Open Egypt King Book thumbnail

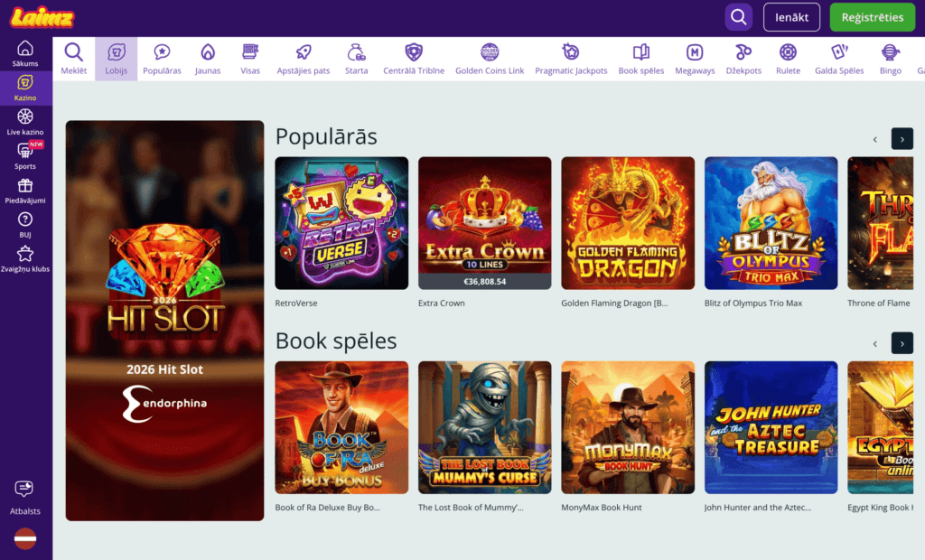880,427
